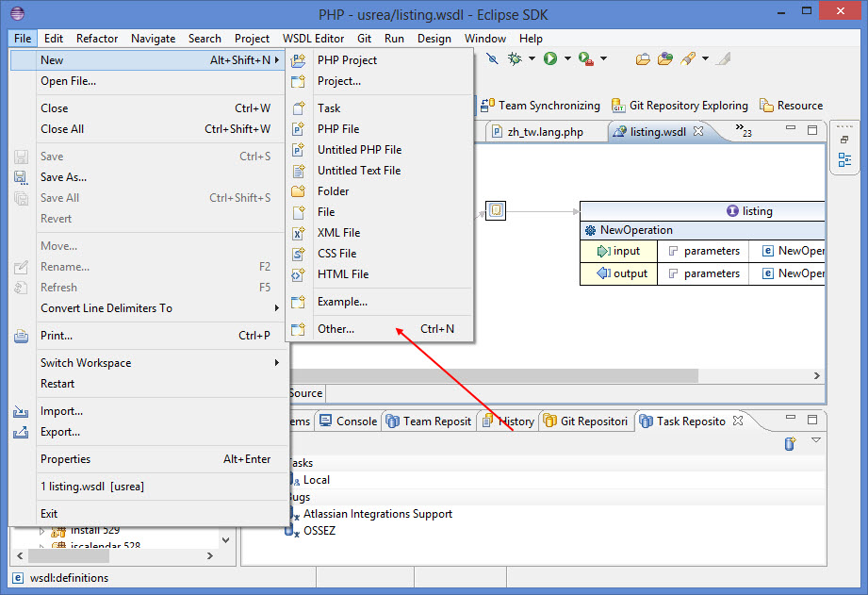868x595 pixels.
Task: Click the Export icon in File menu
Action: pyautogui.click(x=21, y=432)
